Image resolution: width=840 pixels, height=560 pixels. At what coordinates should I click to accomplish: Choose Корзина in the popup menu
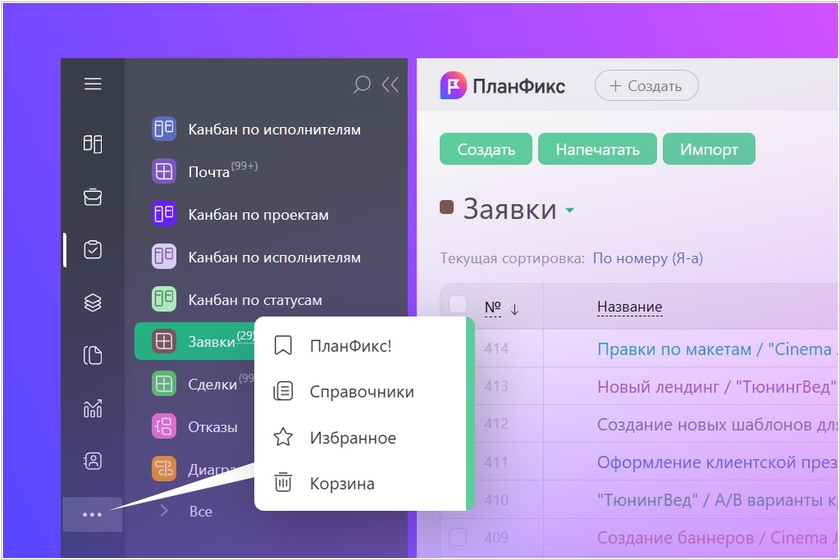(x=342, y=483)
